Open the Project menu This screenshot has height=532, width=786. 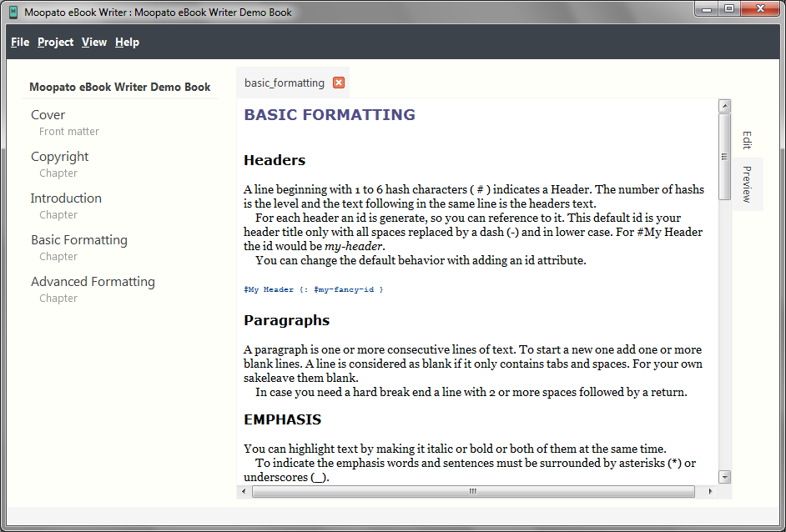56,42
